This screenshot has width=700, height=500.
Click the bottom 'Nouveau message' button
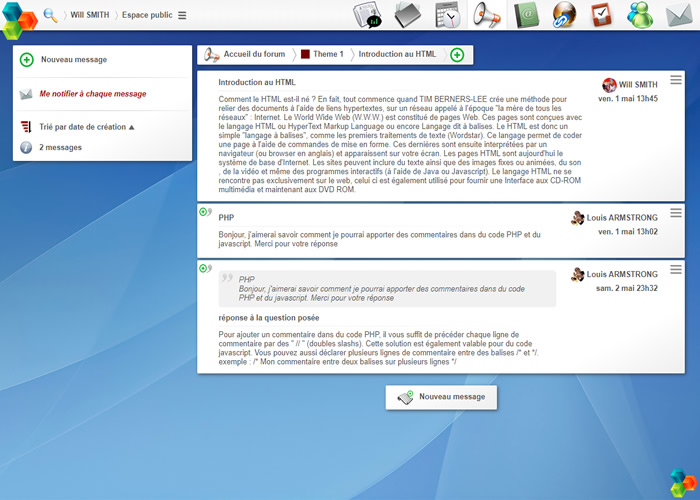click(x=442, y=397)
